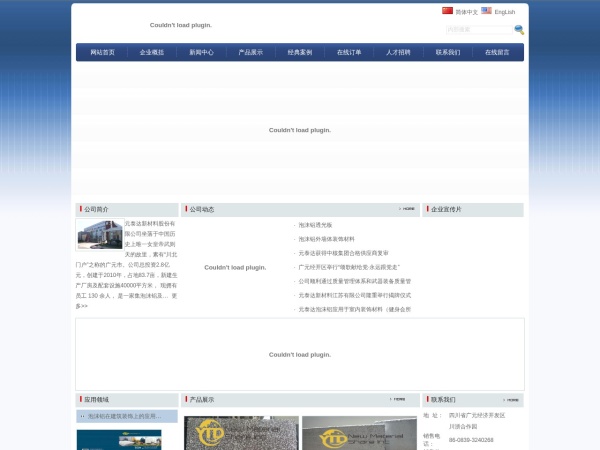The image size is (600, 450).
Task: Click More link in 产品展示 header
Action: 397,399
